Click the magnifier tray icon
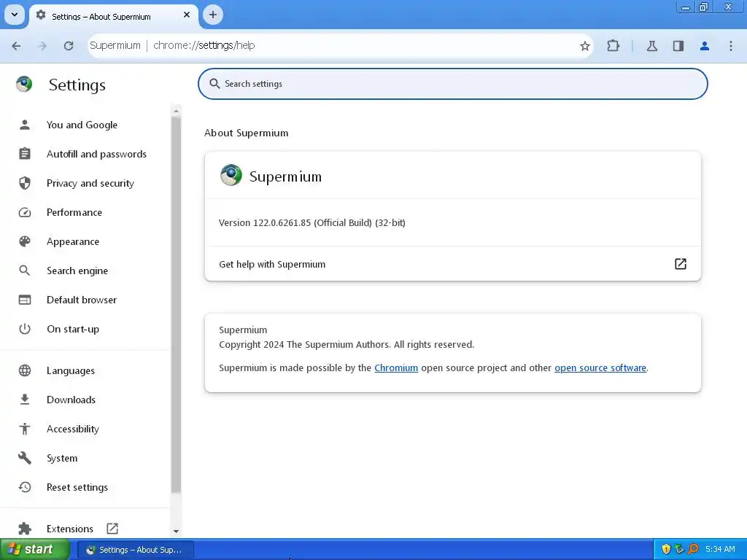 tap(693, 549)
